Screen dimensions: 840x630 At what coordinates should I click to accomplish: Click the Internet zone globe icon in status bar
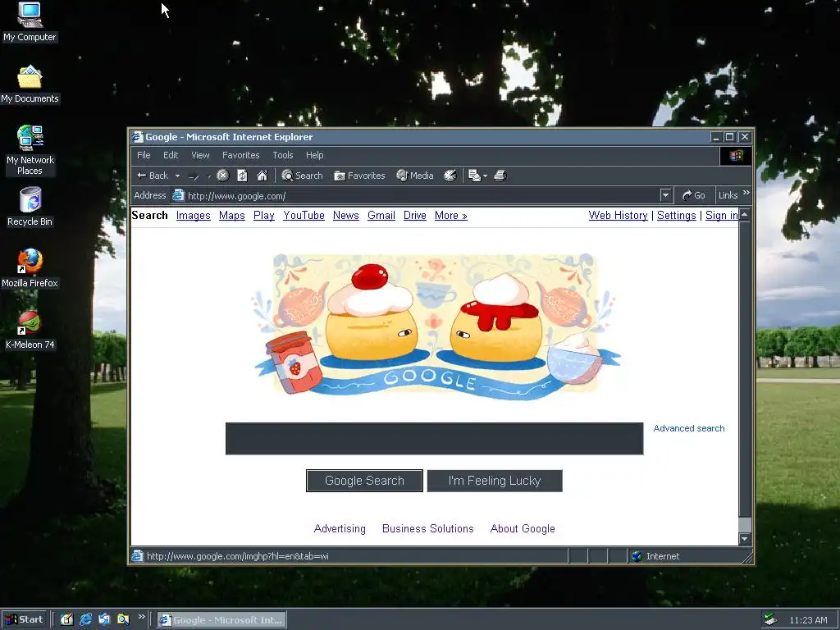[x=637, y=556]
